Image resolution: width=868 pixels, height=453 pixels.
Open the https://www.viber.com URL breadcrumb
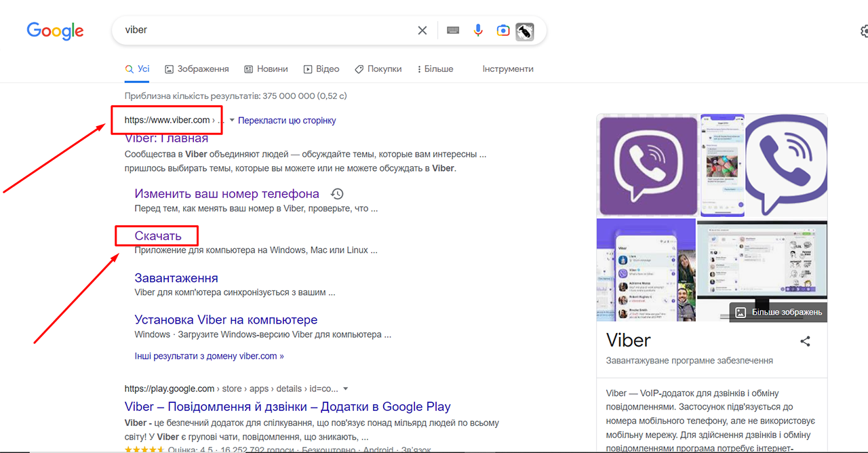pos(167,120)
